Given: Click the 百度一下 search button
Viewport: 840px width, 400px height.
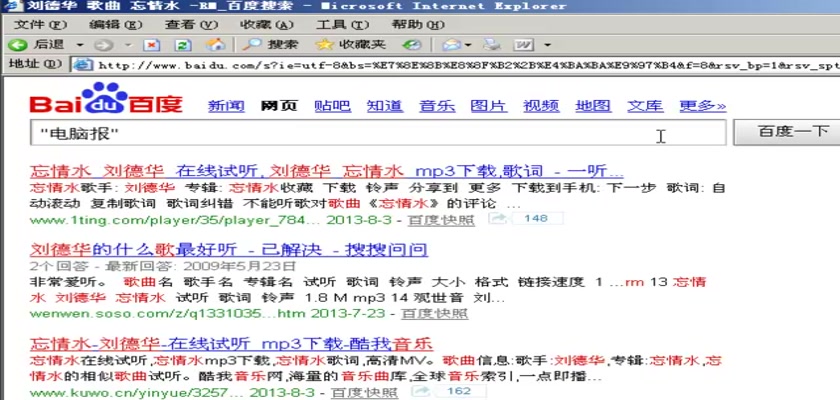Looking at the screenshot, I should point(788,132).
